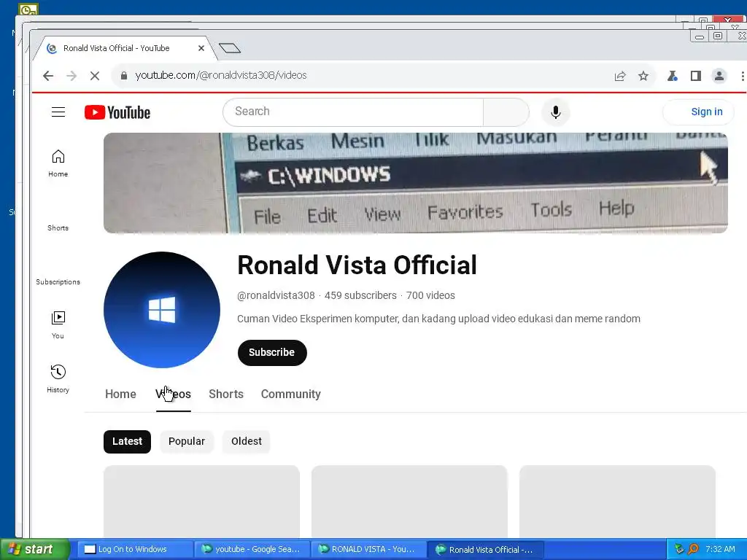Image resolution: width=747 pixels, height=560 pixels.
Task: Click the @ronaldvista308 handle
Action: point(276,295)
